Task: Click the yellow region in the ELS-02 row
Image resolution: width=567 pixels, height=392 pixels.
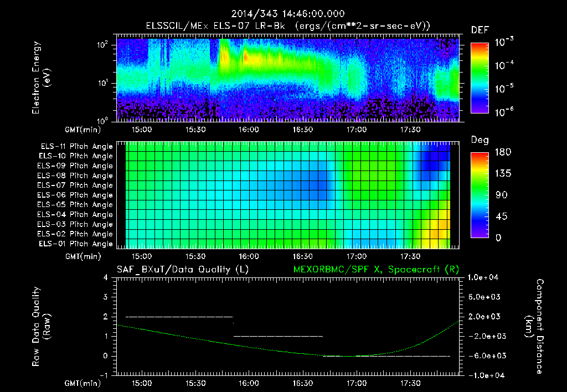Action: [x=439, y=234]
